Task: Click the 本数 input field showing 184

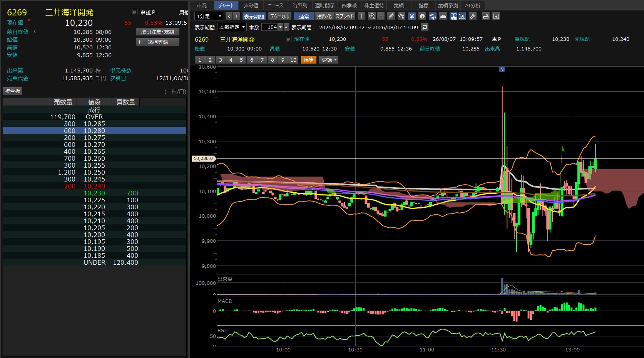Action: pos(269,27)
